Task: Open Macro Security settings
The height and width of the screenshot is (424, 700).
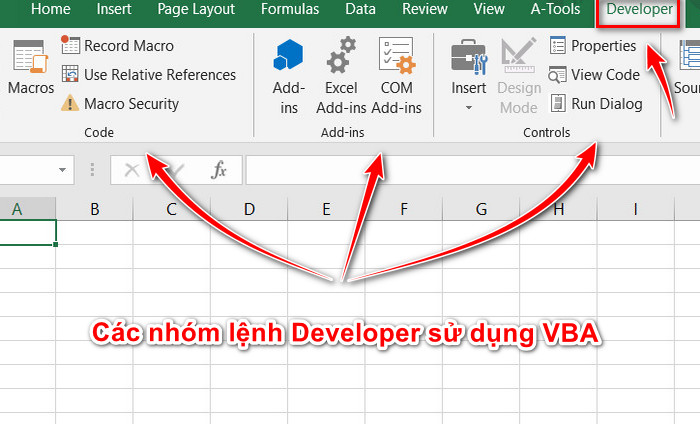Action: 120,104
